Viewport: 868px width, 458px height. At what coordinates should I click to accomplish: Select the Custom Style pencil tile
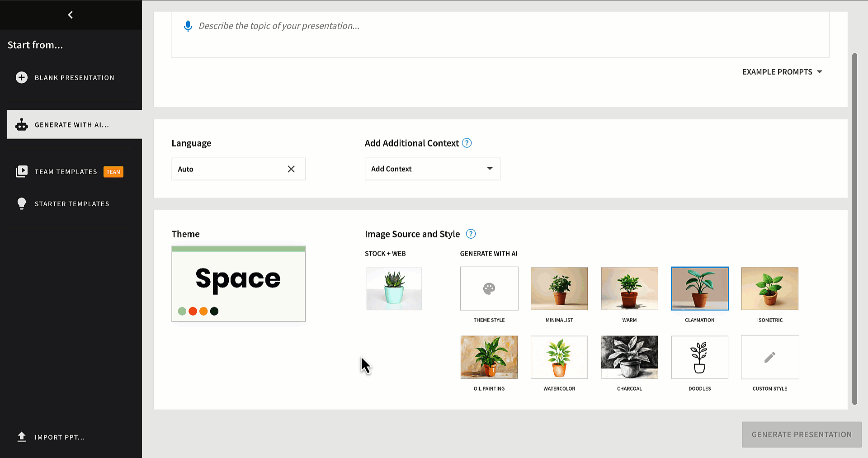(769, 357)
